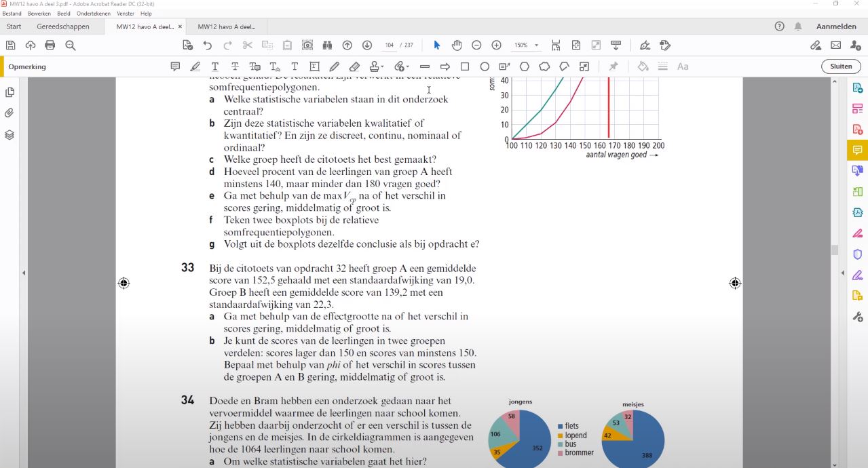
Task: Go to previous page arrow
Action: click(x=347, y=45)
